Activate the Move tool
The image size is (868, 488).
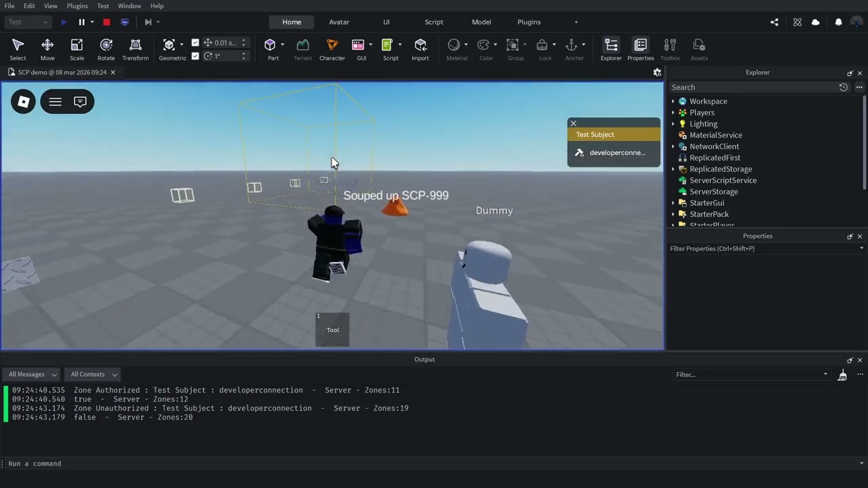click(x=47, y=49)
